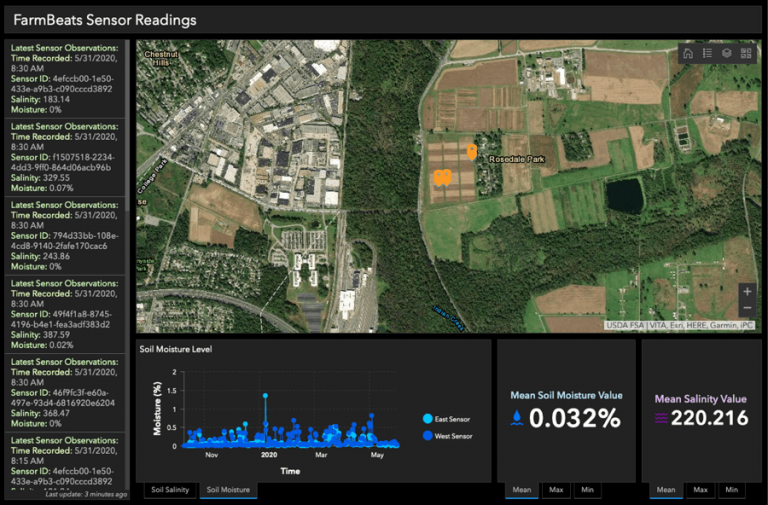Click the Chestnut Hills map label

click(161, 58)
